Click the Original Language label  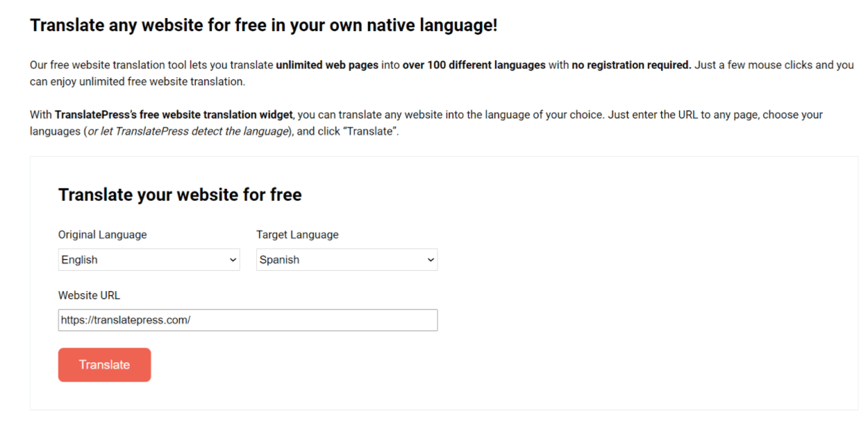pyautogui.click(x=102, y=235)
